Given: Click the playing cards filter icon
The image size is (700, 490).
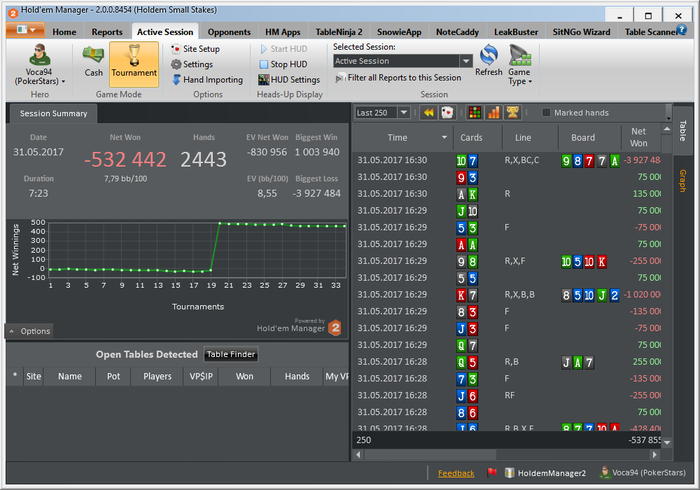Looking at the screenshot, I should pyautogui.click(x=449, y=113).
